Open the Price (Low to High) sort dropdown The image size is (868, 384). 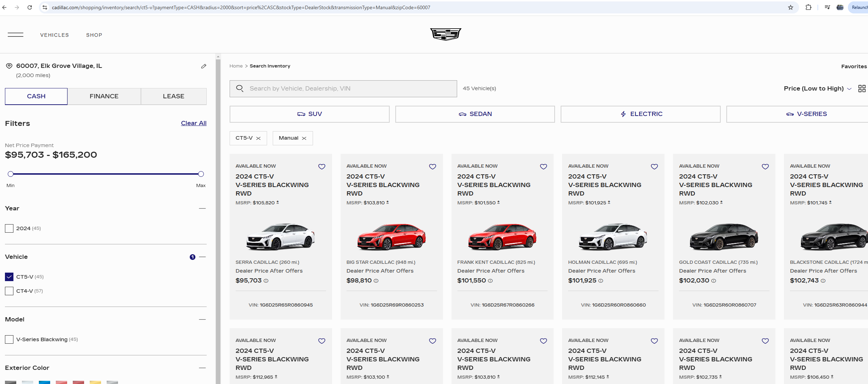click(x=817, y=89)
